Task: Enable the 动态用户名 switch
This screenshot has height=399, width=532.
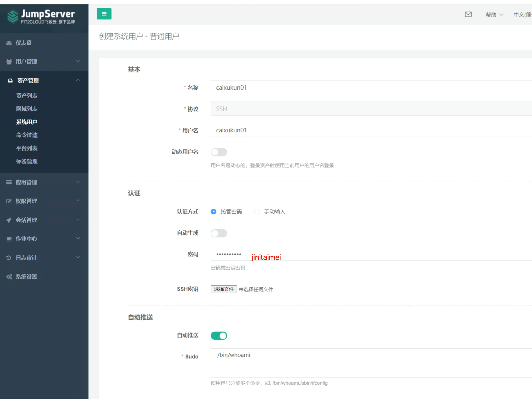Action: click(x=219, y=152)
